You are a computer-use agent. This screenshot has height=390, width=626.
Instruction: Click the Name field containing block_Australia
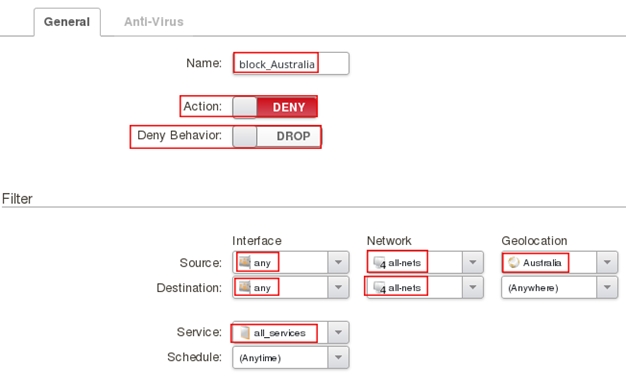[291, 63]
